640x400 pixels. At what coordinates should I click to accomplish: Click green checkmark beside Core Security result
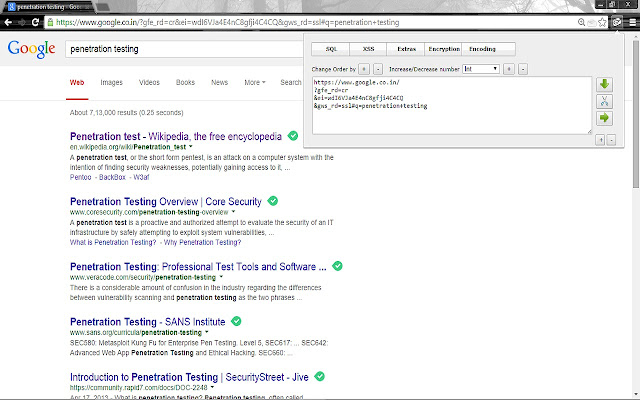(x=273, y=201)
